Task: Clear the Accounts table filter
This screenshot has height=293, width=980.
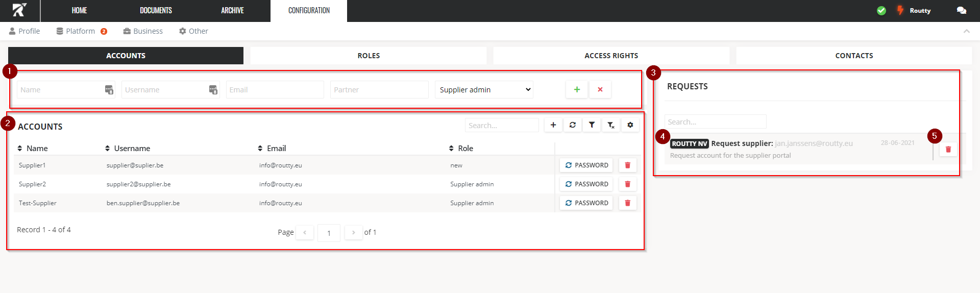Action: [611, 125]
